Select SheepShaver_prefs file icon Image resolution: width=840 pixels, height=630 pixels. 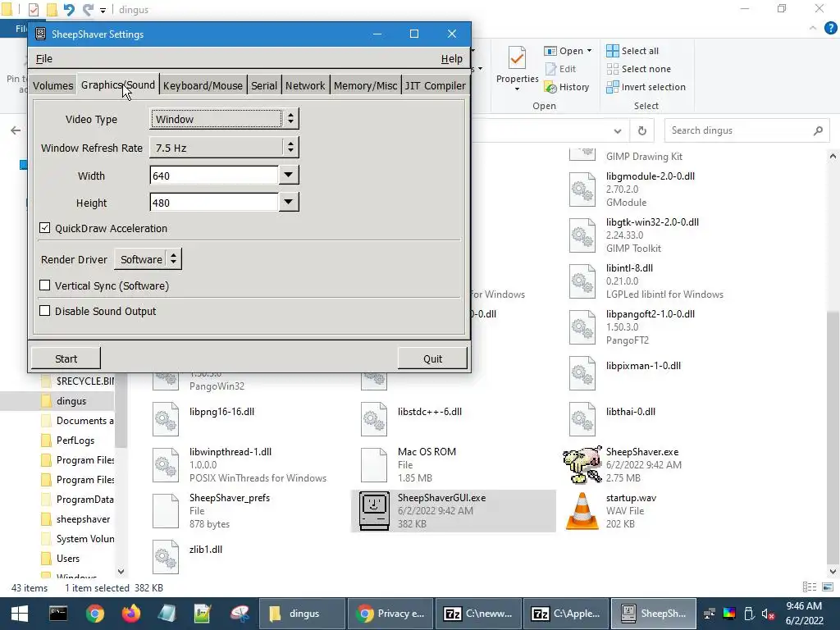(x=166, y=511)
